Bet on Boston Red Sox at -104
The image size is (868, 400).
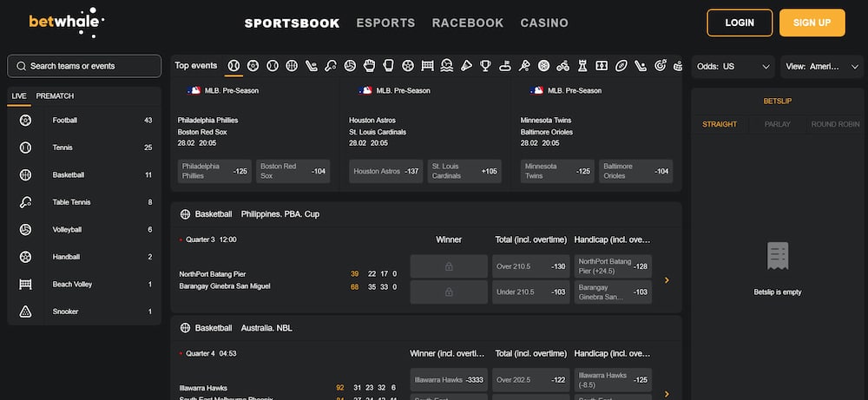293,171
